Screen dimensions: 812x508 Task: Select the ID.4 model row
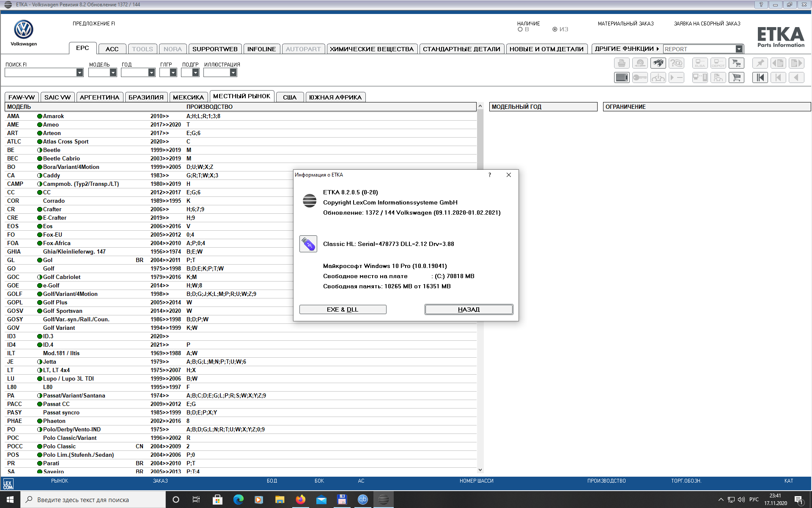click(x=241, y=345)
